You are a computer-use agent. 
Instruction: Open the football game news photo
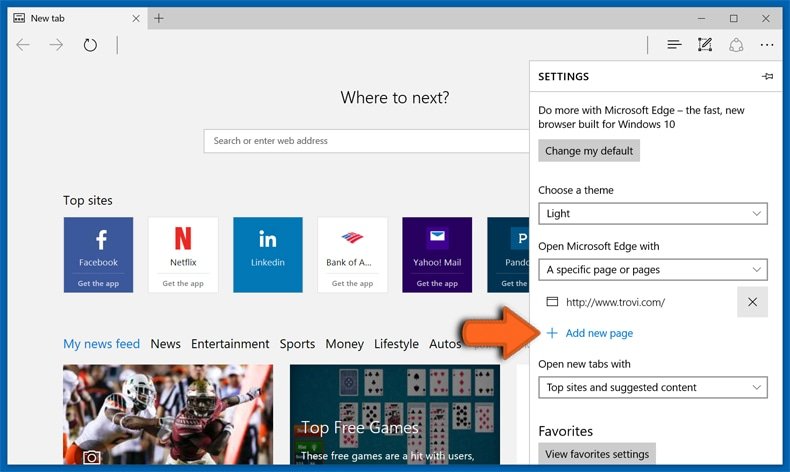click(168, 414)
